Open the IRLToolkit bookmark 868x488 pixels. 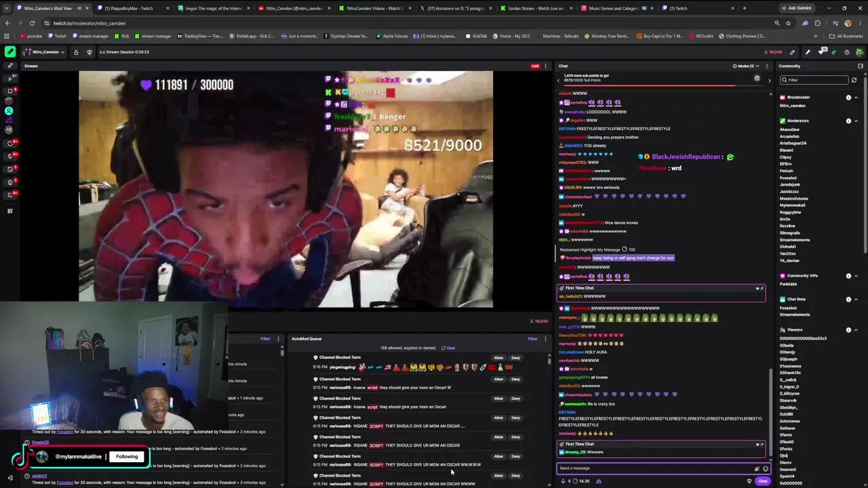(700, 36)
